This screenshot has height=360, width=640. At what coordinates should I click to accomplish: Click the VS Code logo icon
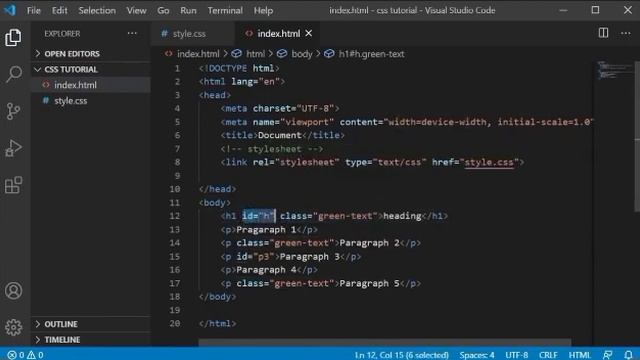click(10, 10)
